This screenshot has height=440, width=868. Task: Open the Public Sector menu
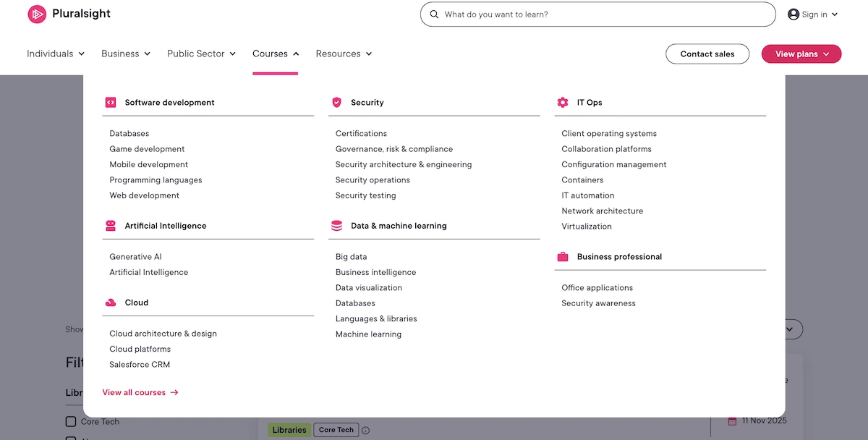(x=201, y=54)
